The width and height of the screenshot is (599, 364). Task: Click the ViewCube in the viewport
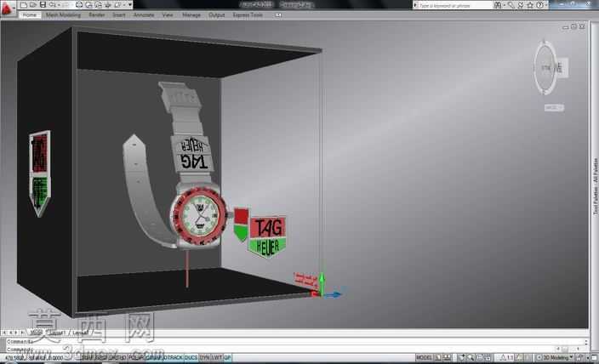click(x=551, y=68)
